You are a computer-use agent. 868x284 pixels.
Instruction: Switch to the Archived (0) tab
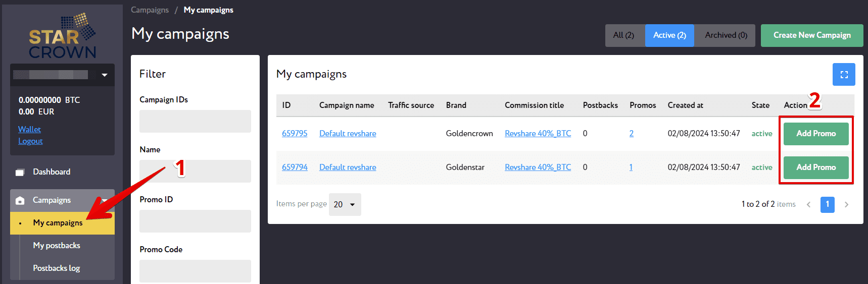point(725,35)
